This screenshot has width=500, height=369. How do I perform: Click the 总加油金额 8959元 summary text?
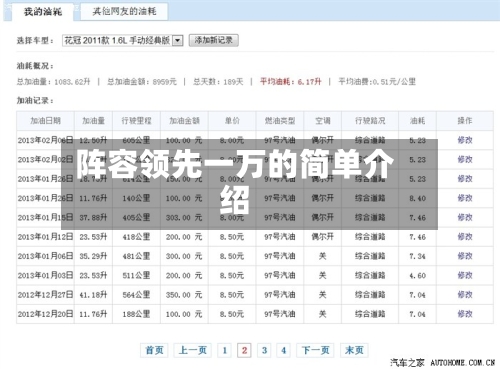[x=142, y=82]
